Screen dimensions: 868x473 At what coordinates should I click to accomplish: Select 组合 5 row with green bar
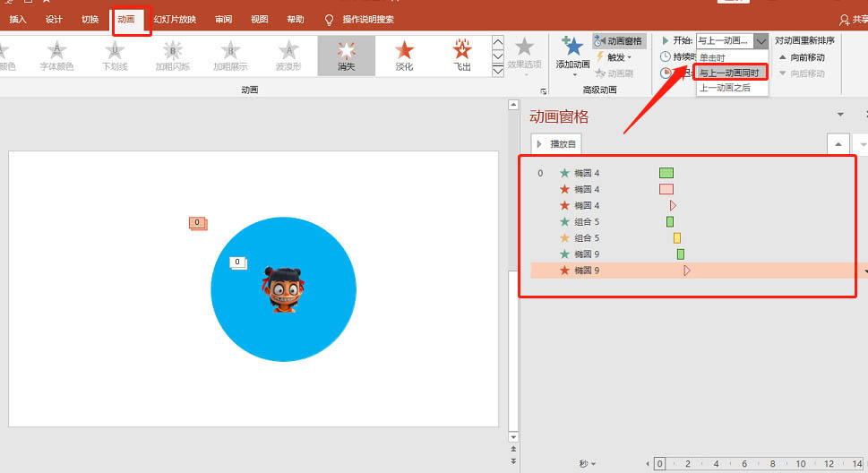(x=698, y=221)
